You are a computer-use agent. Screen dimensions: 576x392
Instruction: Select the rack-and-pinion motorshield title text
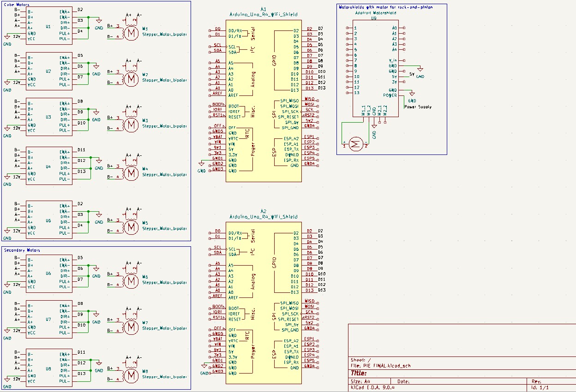coord(391,7)
